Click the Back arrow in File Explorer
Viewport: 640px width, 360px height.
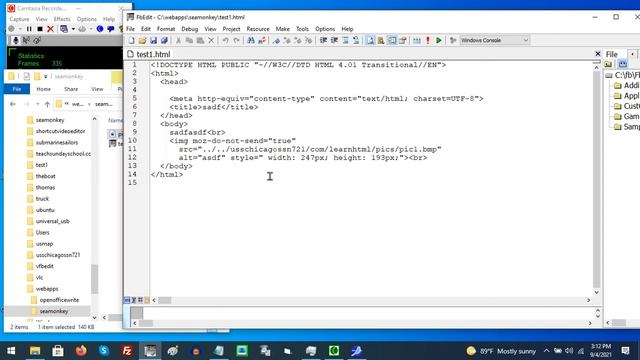point(13,104)
